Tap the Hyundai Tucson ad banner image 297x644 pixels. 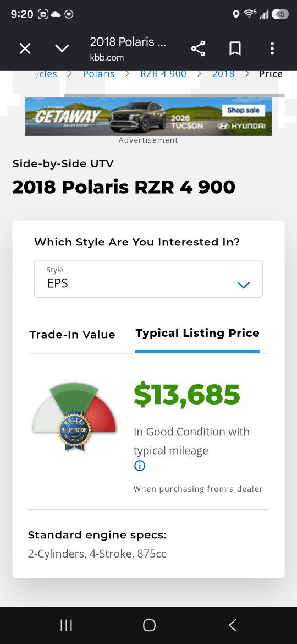(x=148, y=116)
